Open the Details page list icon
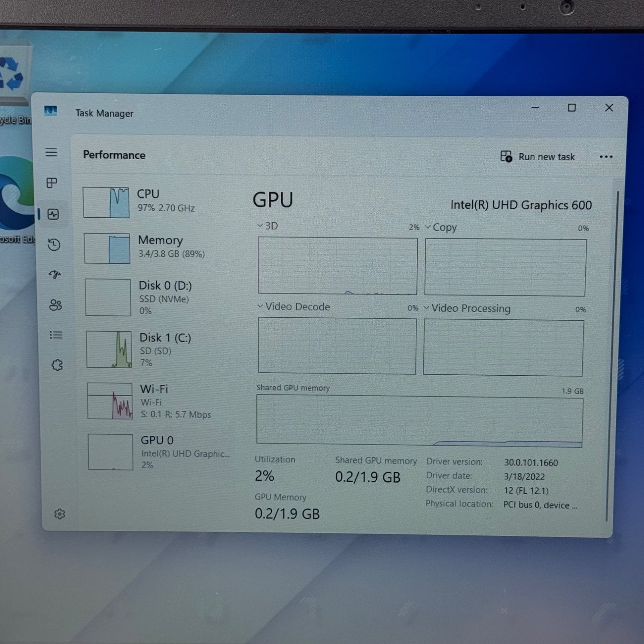The width and height of the screenshot is (644, 644). pyautogui.click(x=56, y=335)
